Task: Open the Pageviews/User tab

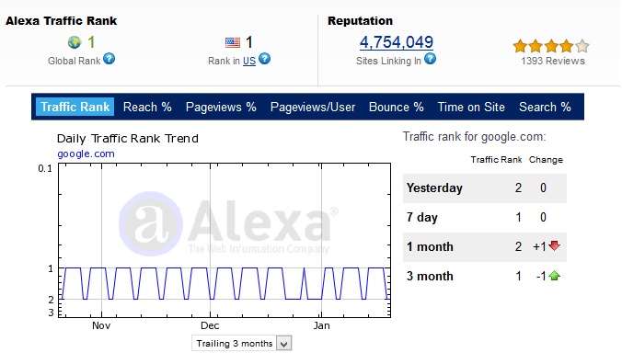Action: [313, 107]
